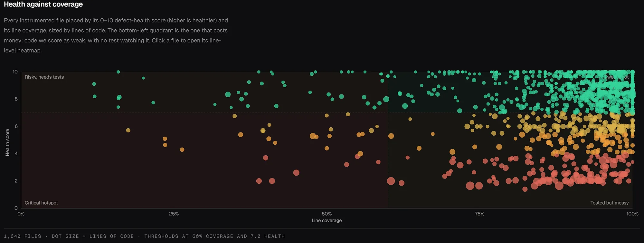644x243 pixels.
Task: Open the orange dot at 26% coverage, health 4.3
Action: click(182, 150)
